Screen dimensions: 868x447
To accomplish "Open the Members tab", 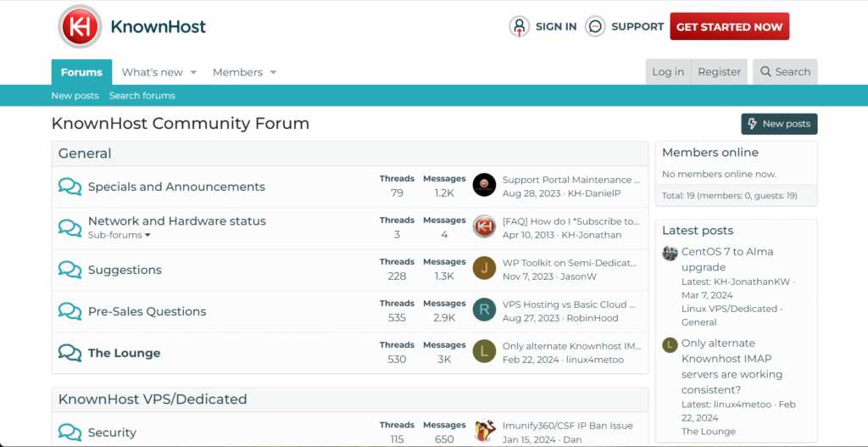I will (237, 72).
